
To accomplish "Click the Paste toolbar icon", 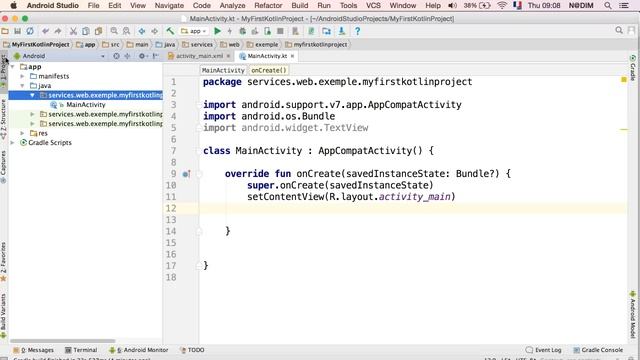I will (98, 31).
